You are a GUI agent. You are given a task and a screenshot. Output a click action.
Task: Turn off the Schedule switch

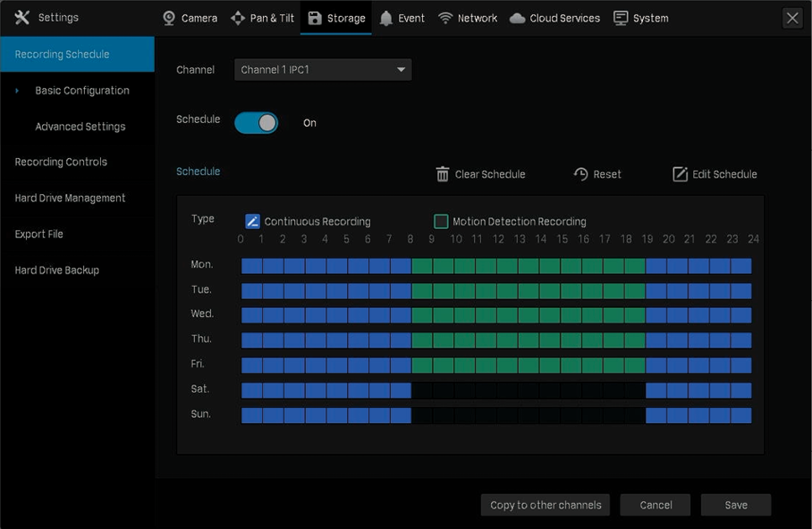[x=256, y=123]
